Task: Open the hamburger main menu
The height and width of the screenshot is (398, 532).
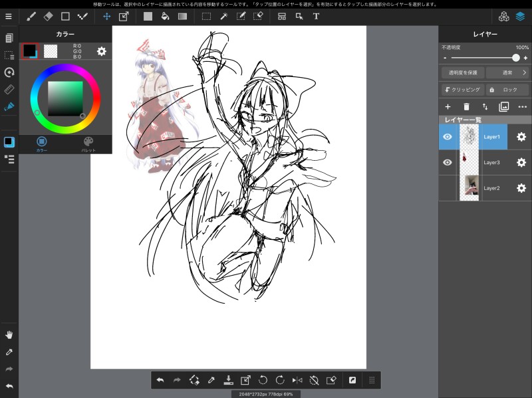Action: (x=9, y=16)
